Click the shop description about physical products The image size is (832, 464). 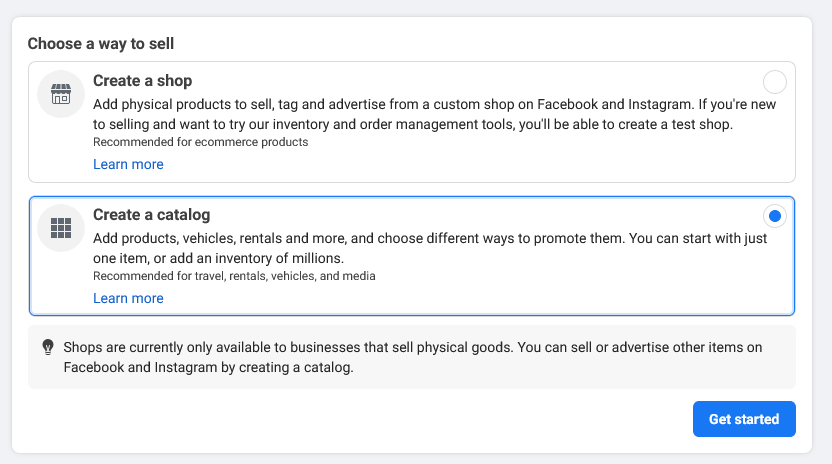point(400,104)
